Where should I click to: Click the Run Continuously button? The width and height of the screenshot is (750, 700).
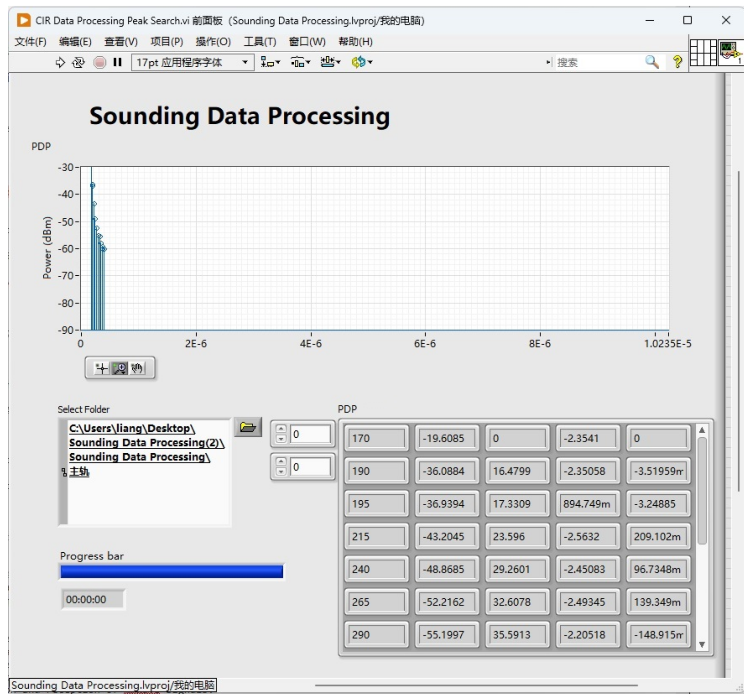pyautogui.click(x=78, y=62)
